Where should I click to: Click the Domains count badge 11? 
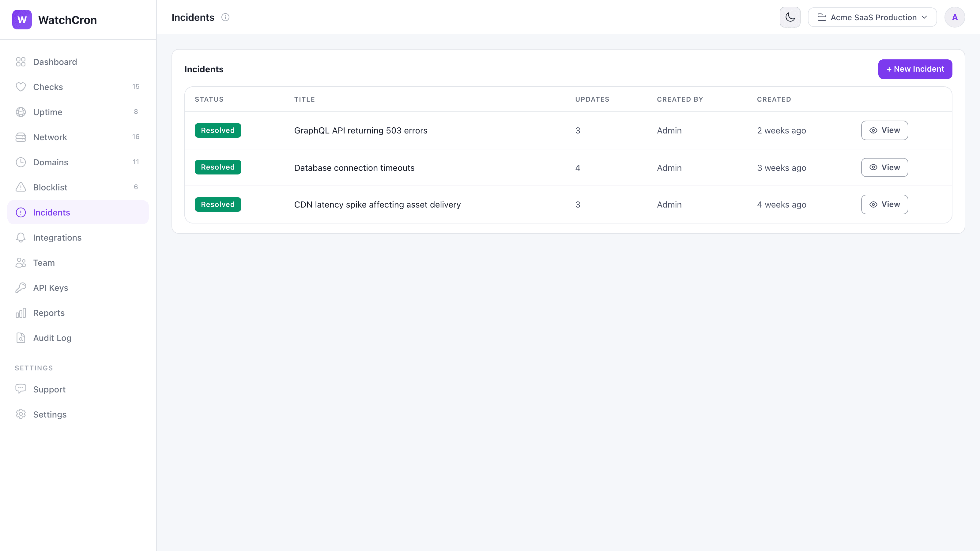136,162
